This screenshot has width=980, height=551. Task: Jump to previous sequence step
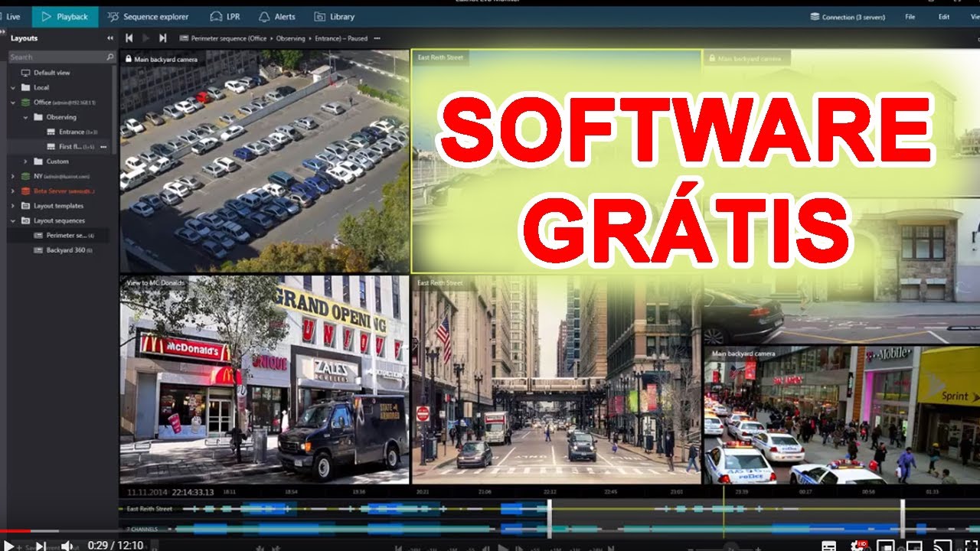[129, 37]
